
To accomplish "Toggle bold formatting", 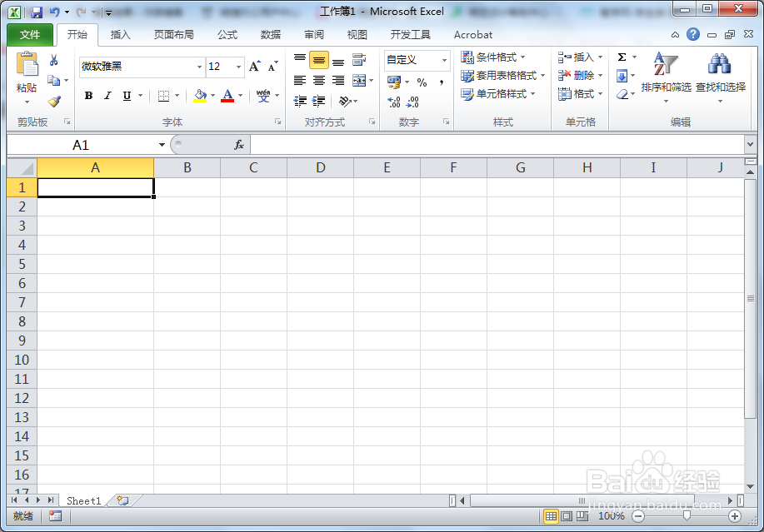I will tap(88, 96).
